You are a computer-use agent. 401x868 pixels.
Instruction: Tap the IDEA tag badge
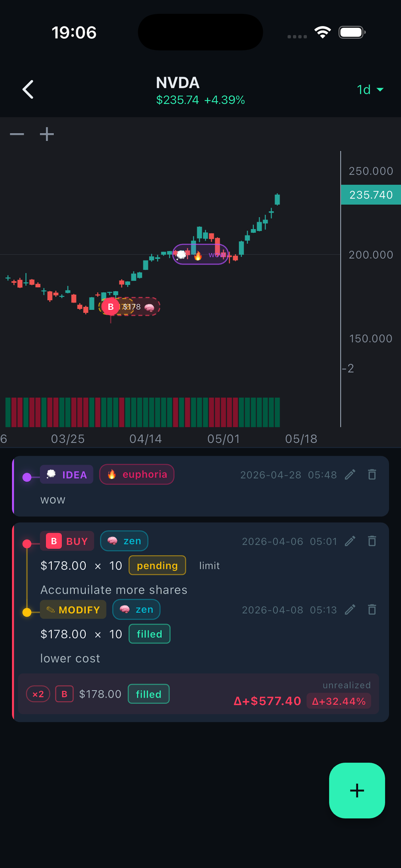pyautogui.click(x=67, y=474)
